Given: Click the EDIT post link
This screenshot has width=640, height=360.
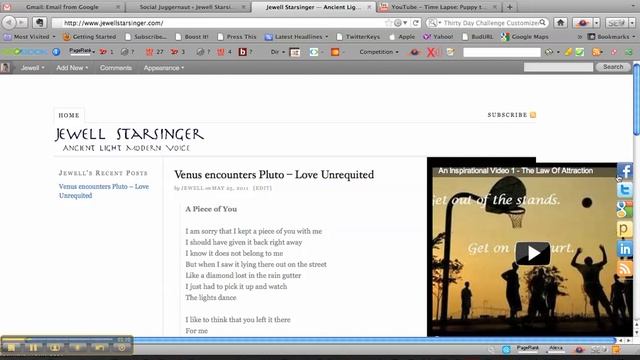Looking at the screenshot, I should 262,188.
